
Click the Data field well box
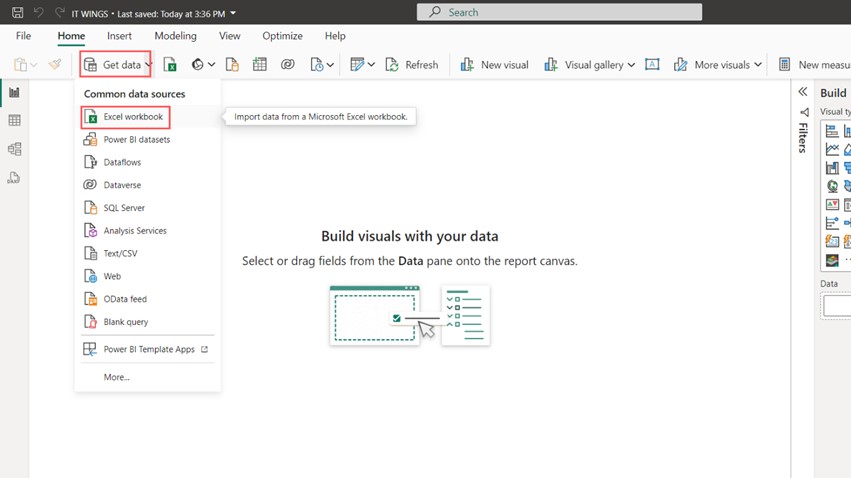pyautogui.click(x=837, y=306)
